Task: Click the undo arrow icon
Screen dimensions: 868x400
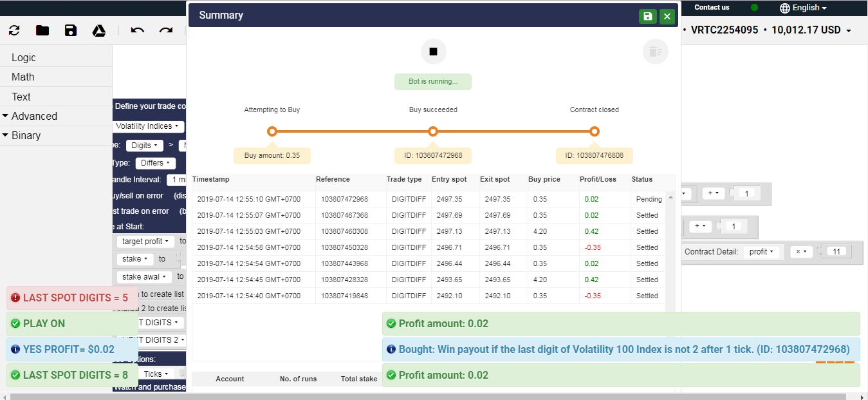Action: pyautogui.click(x=137, y=30)
